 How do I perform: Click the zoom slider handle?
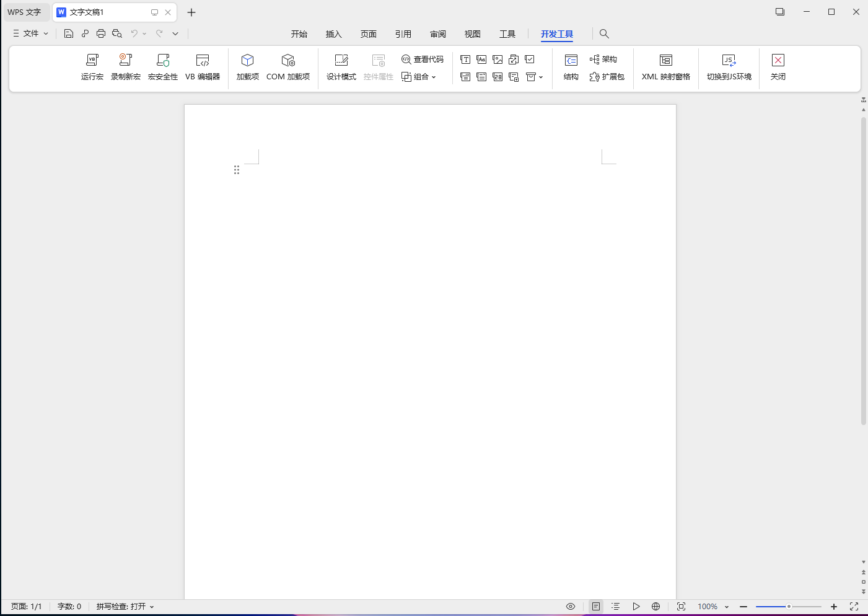pos(789,607)
